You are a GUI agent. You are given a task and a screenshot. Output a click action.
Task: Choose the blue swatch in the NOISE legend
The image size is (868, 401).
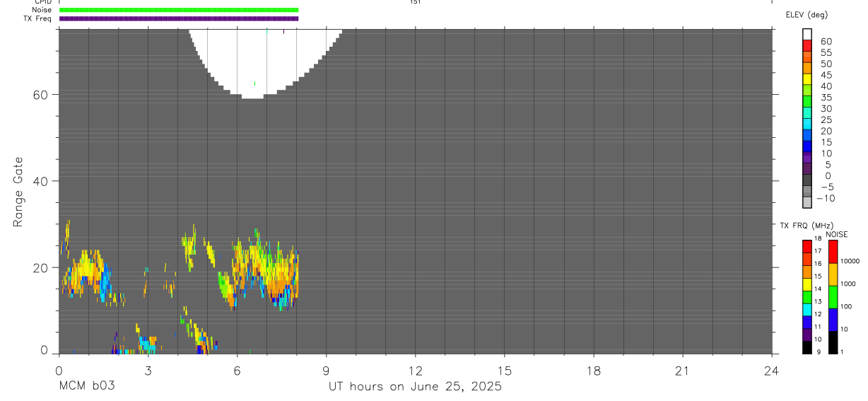pyautogui.click(x=833, y=320)
